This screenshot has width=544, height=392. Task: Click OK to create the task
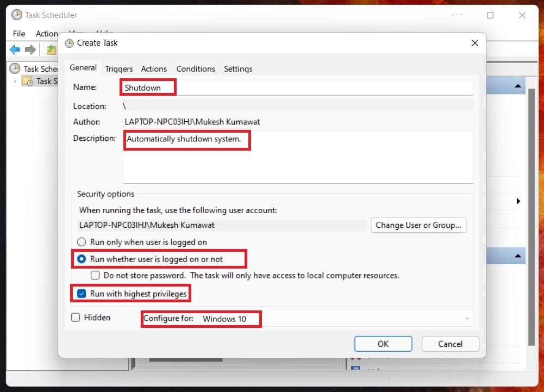[383, 344]
